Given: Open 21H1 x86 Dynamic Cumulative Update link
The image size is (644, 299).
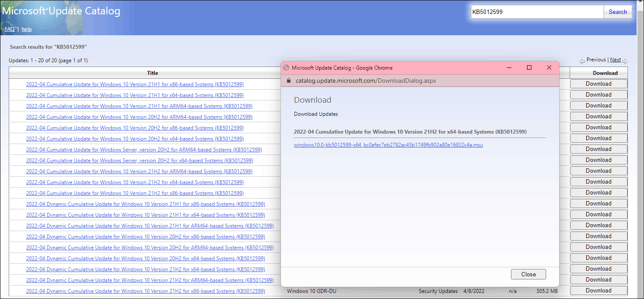Looking at the screenshot, I should pos(146,204).
